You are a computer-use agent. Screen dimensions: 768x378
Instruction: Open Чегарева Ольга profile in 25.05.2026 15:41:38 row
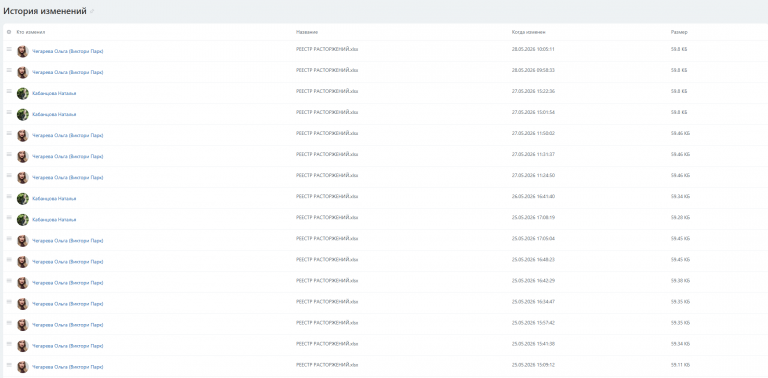coord(68,346)
